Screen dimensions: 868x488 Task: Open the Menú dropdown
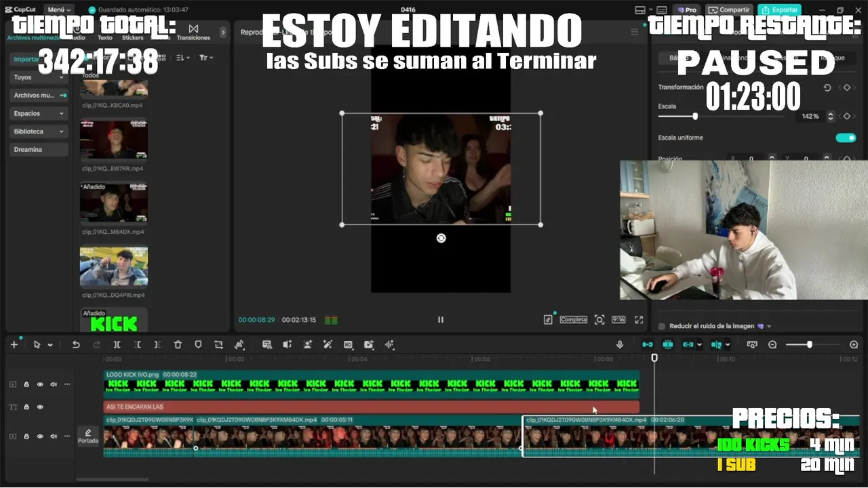click(x=59, y=9)
